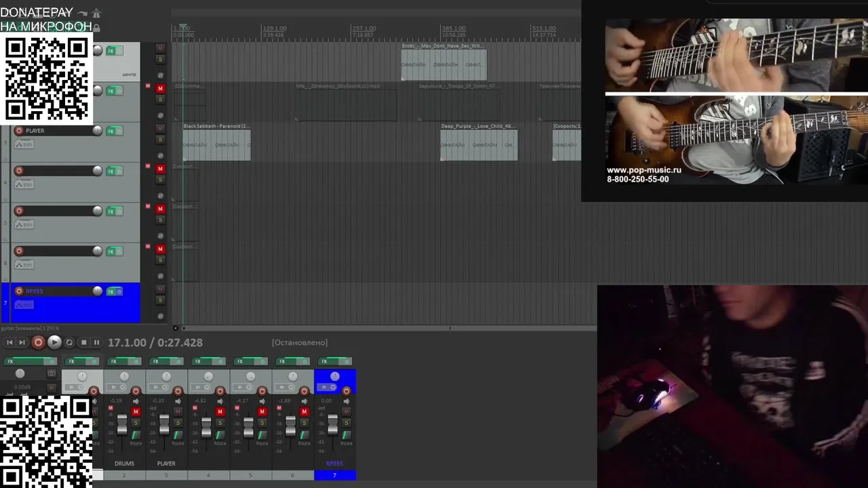Jump to project end in transport
The width and height of the screenshot is (868, 488).
point(22,343)
